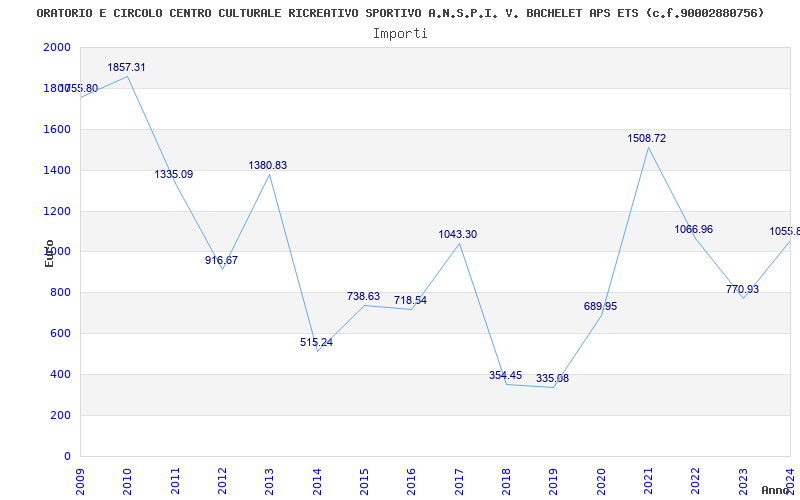Click the 'Importi' subtitle
The width and height of the screenshot is (800, 500).
[x=400, y=34]
